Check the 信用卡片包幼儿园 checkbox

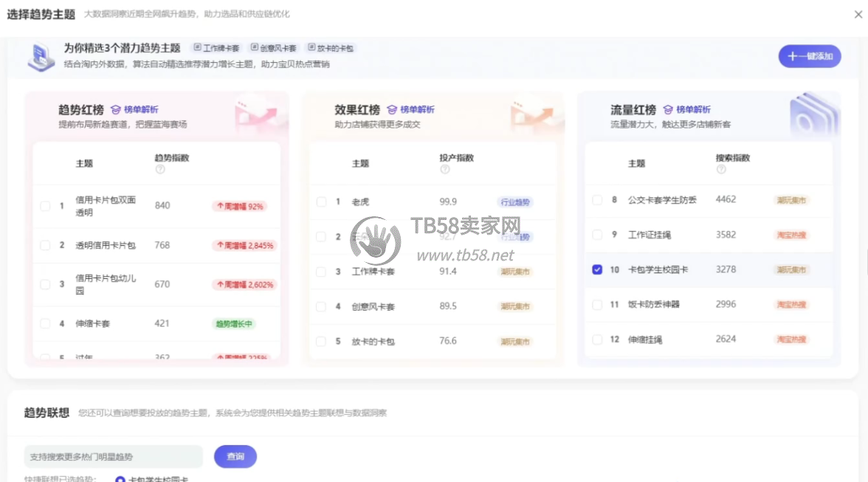click(x=45, y=284)
